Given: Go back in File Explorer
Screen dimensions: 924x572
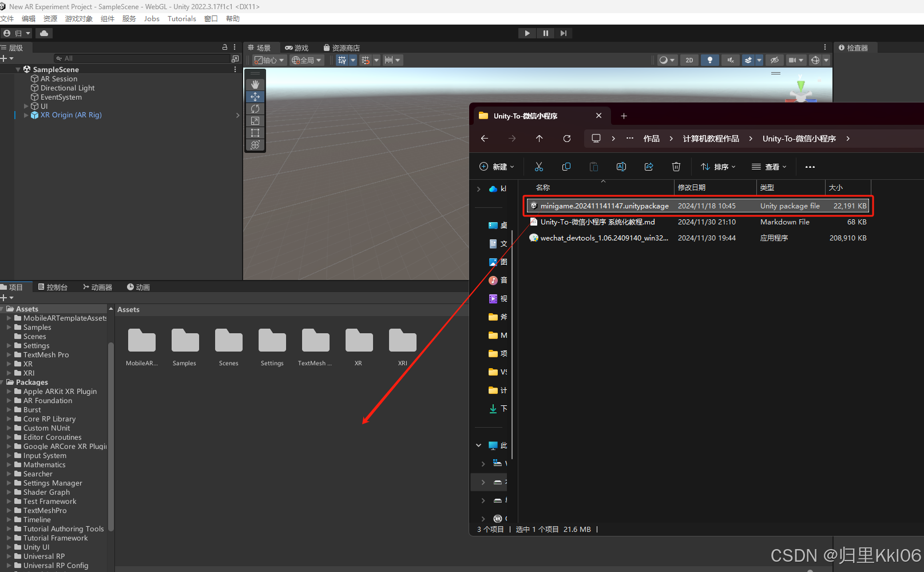Looking at the screenshot, I should (x=485, y=139).
